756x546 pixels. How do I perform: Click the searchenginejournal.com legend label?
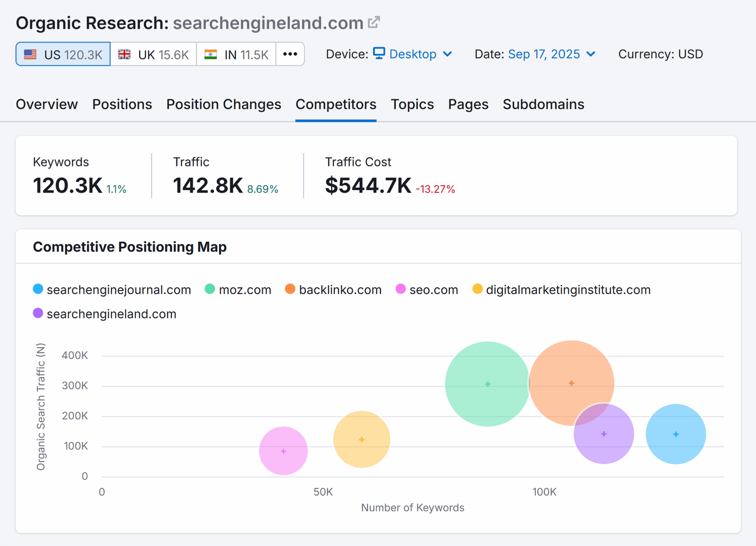tap(119, 290)
